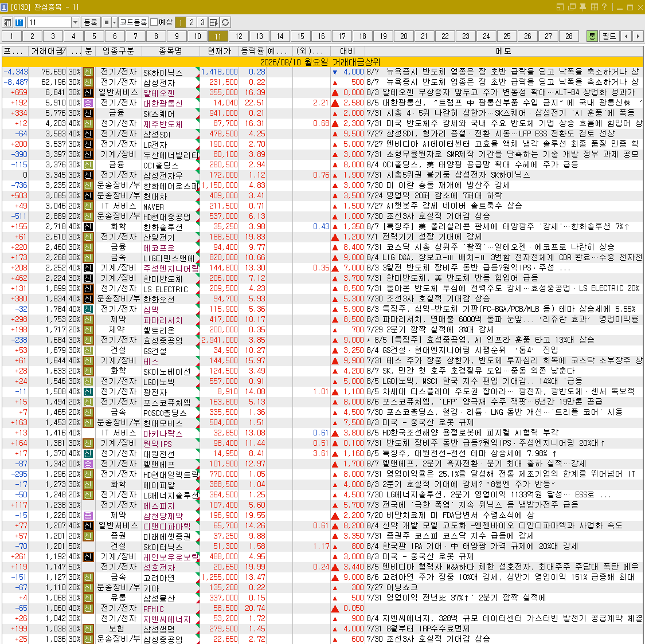The width and height of the screenshot is (645, 644).
Task: Click the 지엔씨에너지 memo text
Action: point(504,619)
